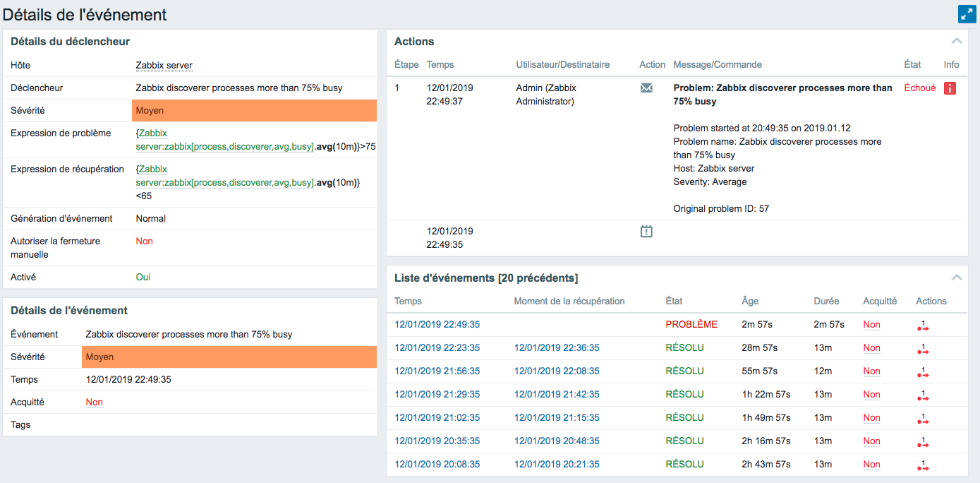Click the Message/Commande column header
This screenshot has width=980, height=483.
(718, 65)
